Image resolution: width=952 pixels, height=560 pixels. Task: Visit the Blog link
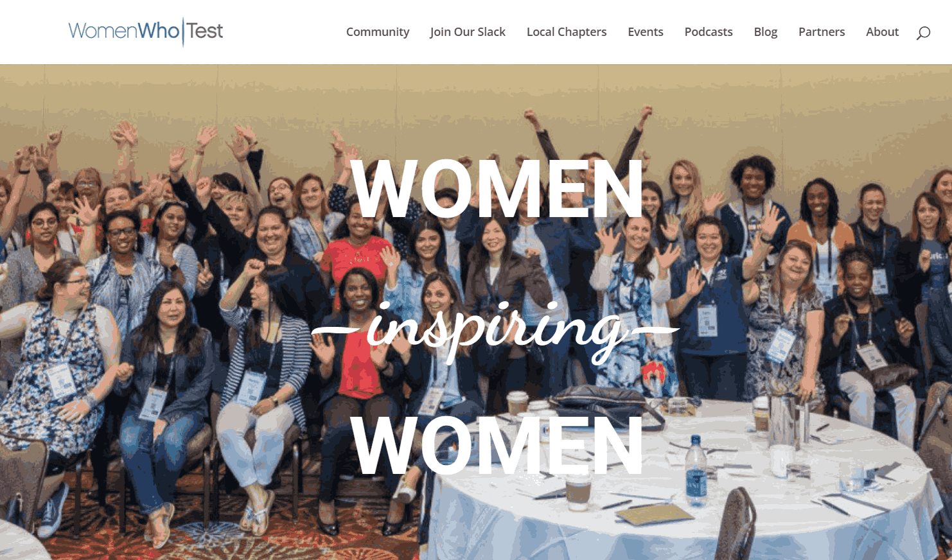click(766, 32)
